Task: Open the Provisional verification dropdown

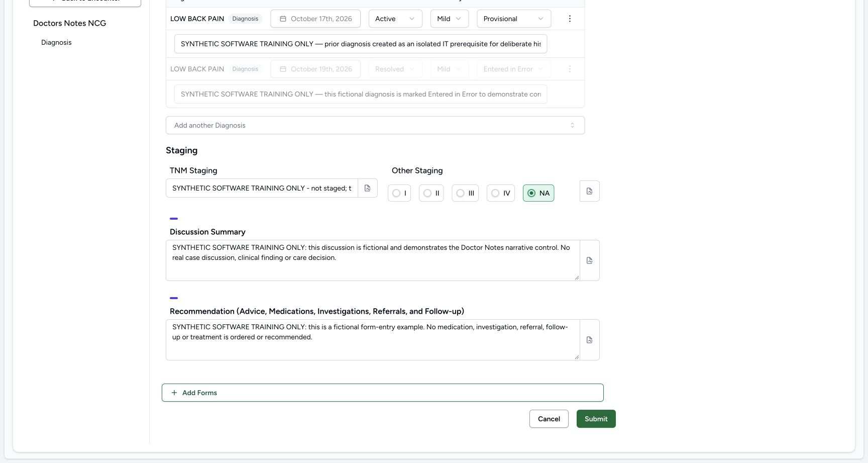Action: (514, 19)
